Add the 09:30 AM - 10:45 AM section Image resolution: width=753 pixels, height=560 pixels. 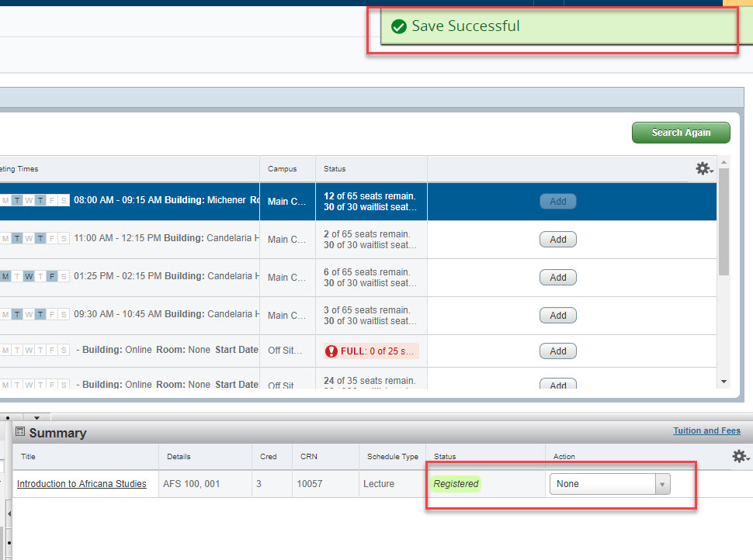[x=557, y=316]
